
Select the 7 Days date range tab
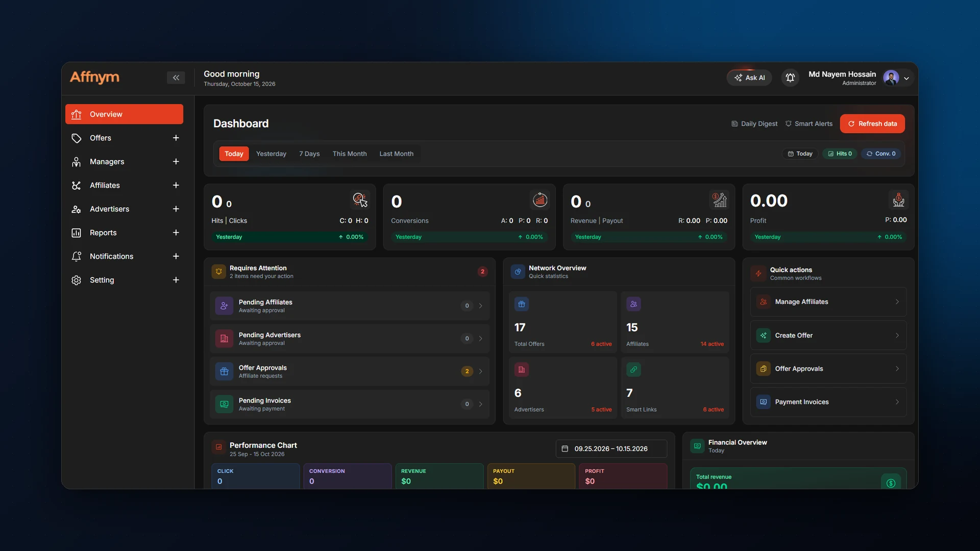coord(309,154)
